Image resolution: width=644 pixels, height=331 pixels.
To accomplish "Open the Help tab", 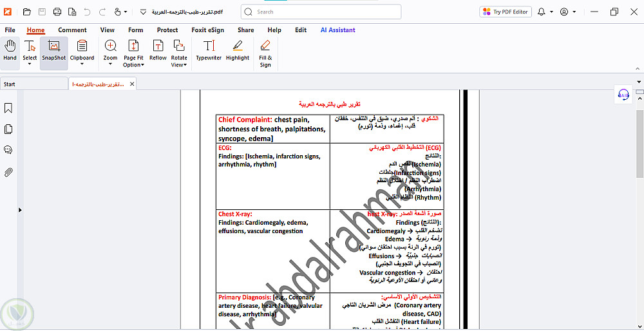I will point(274,30).
